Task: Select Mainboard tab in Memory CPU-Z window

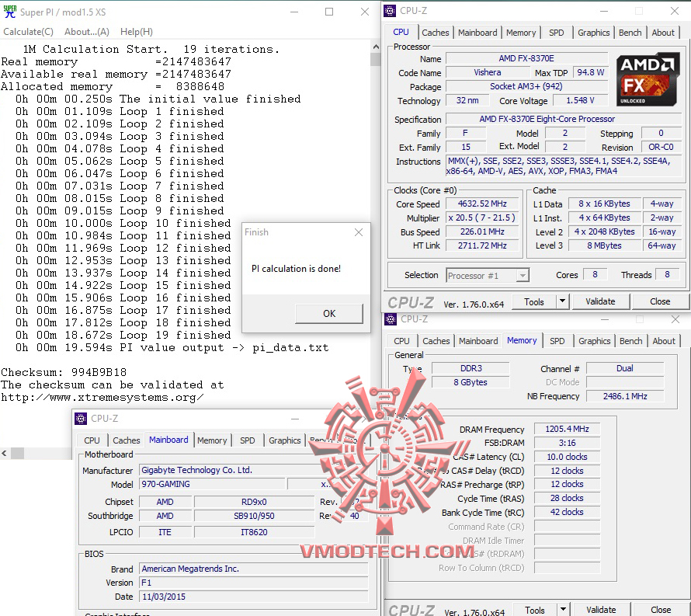Action: pyautogui.click(x=478, y=341)
